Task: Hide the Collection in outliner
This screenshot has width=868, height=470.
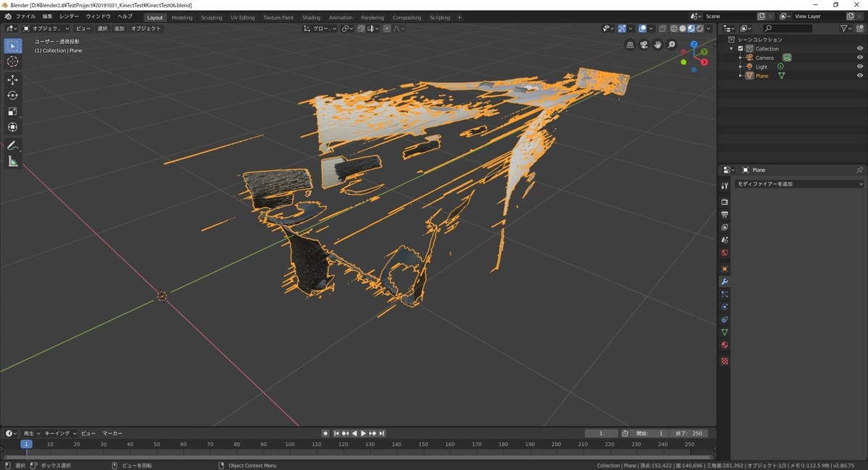Action: pos(860,48)
